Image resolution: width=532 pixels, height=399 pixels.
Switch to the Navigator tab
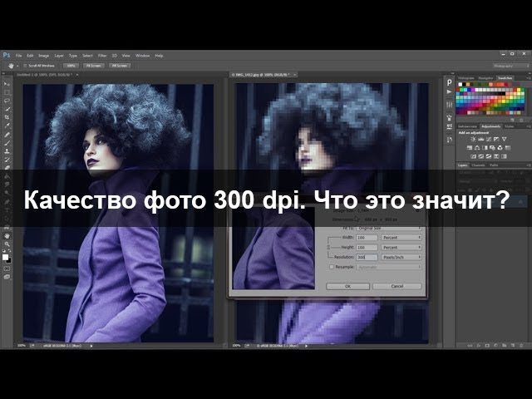click(x=485, y=78)
